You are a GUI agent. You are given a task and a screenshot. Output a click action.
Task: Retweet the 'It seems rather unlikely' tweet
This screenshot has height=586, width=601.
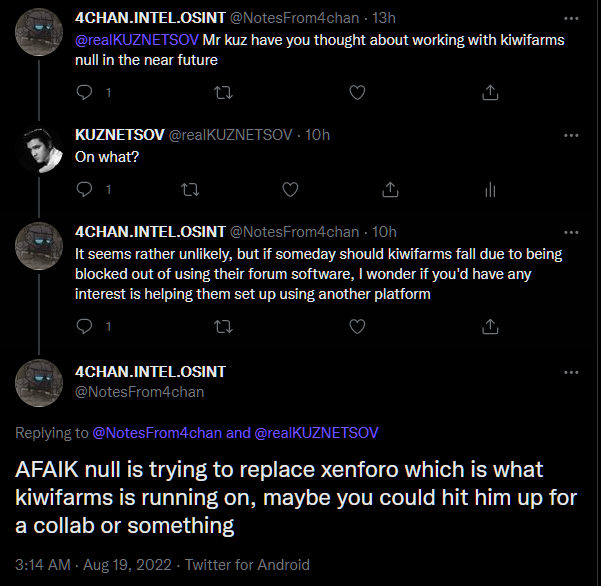(224, 326)
